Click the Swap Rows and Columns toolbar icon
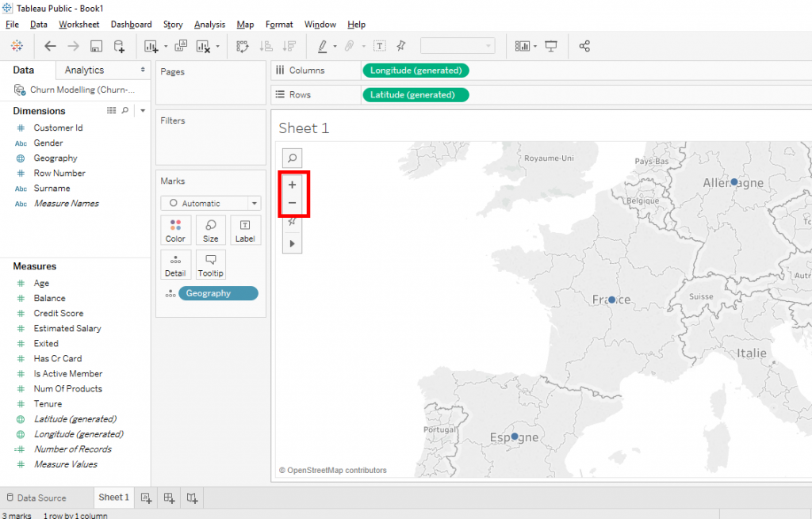This screenshot has width=812, height=519. click(243, 45)
